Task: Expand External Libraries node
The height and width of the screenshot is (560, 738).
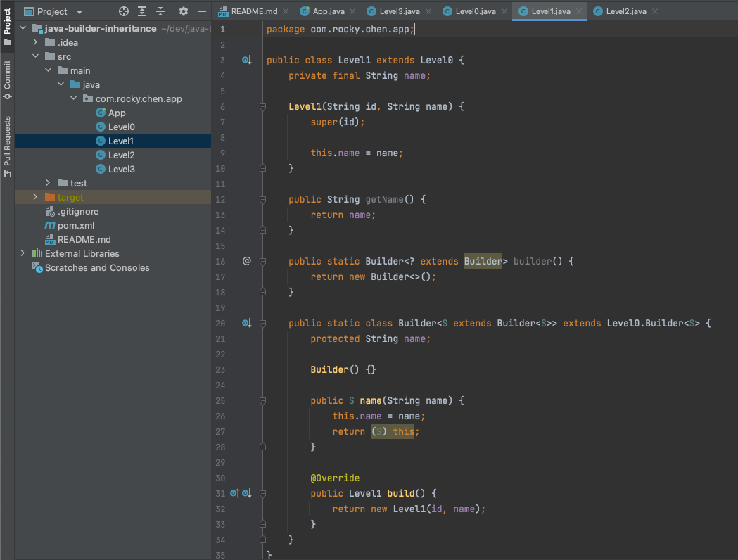Action: [x=23, y=253]
